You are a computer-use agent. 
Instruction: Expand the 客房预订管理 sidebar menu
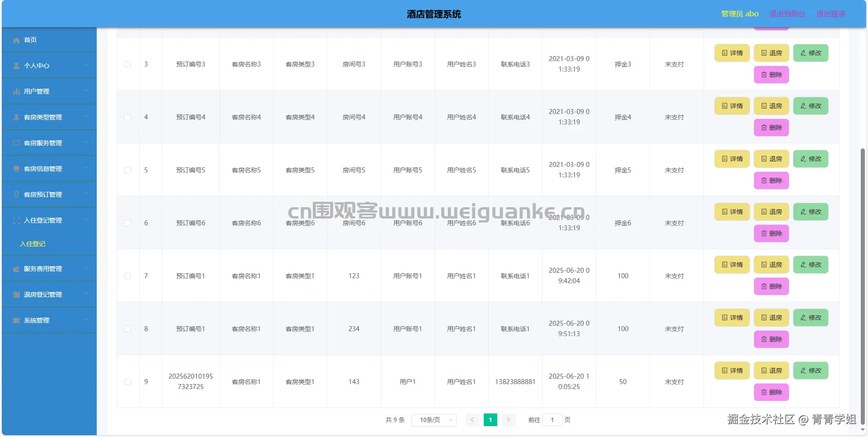pos(43,195)
